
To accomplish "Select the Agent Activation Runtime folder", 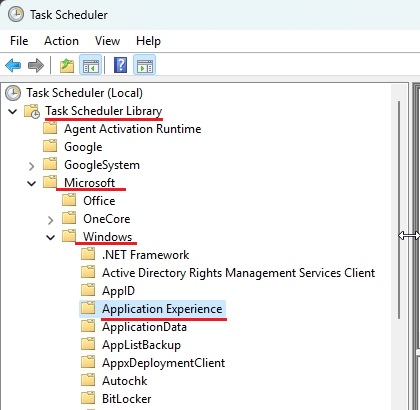I will (133, 129).
